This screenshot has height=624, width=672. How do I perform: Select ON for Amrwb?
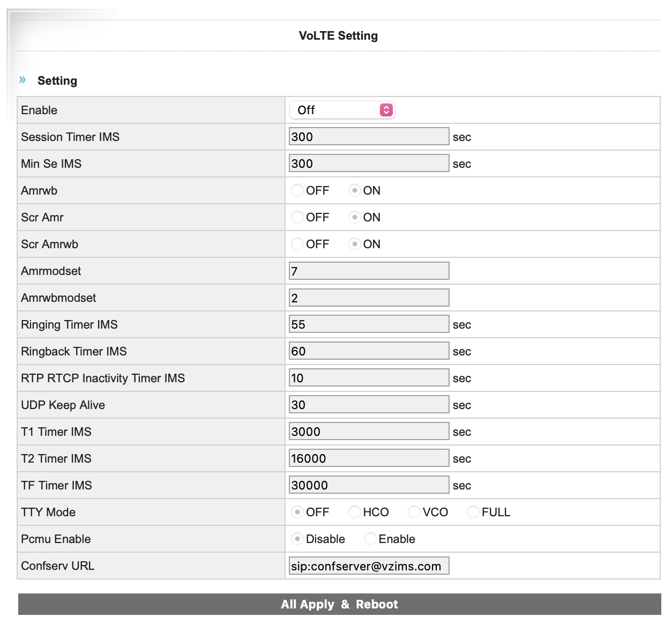pyautogui.click(x=354, y=190)
